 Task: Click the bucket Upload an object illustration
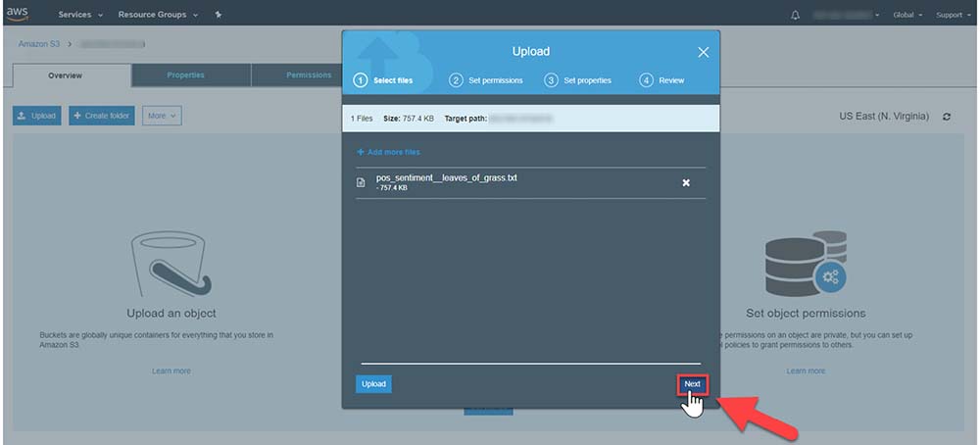(171, 264)
